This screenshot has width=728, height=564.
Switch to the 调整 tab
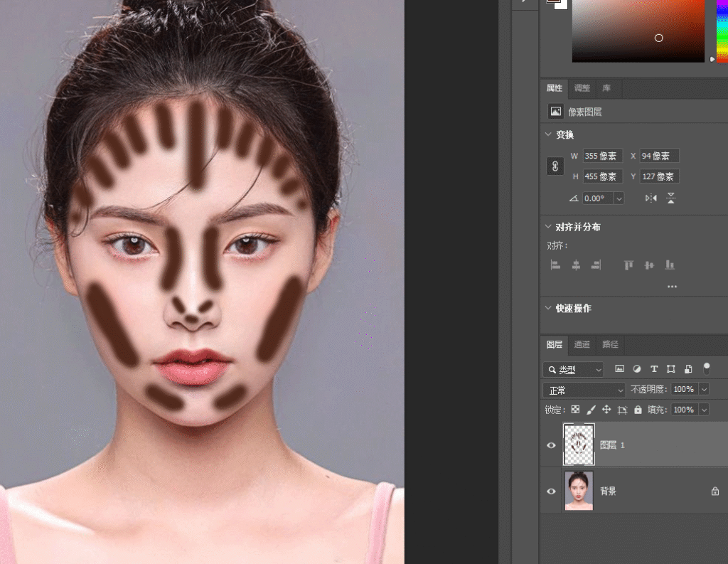(x=582, y=87)
